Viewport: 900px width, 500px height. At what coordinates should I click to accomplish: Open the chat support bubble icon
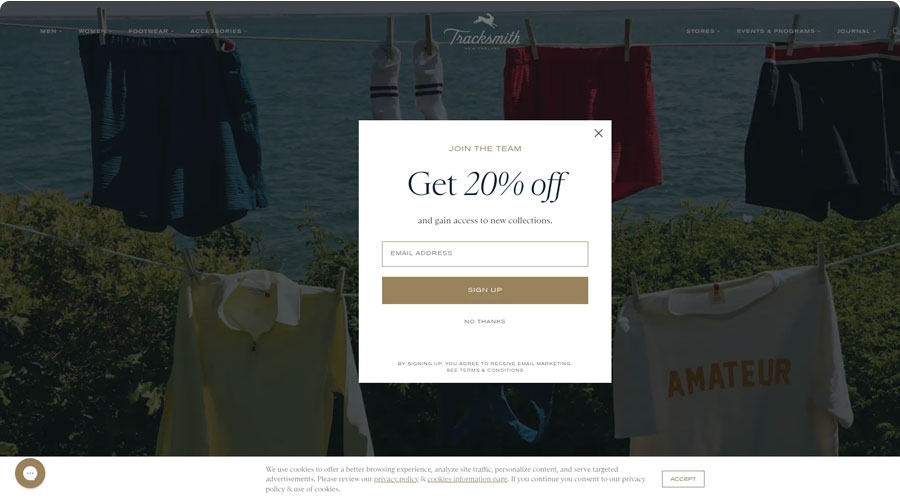click(30, 474)
